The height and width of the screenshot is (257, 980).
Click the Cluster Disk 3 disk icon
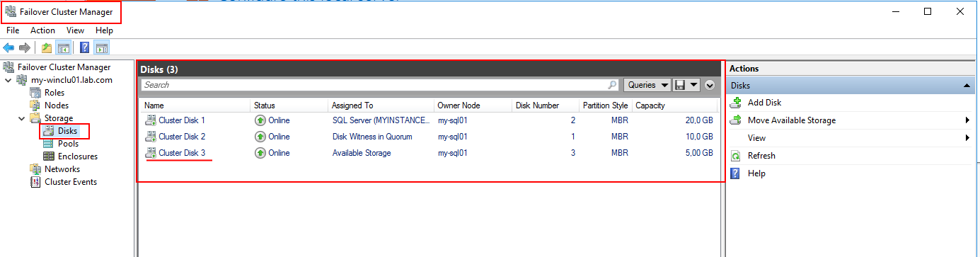[x=150, y=153]
